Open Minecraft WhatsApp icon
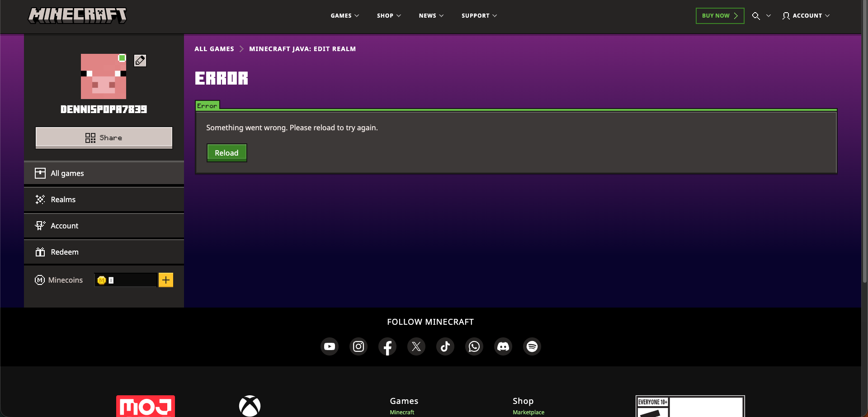The image size is (868, 417). coord(474,346)
